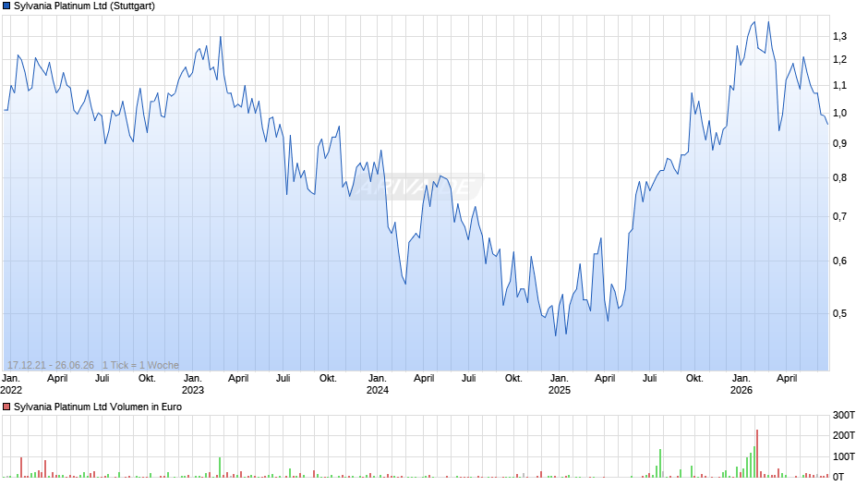Viewport: 868px width, 486px height.
Task: Click the '1,0' price axis value
Action: (x=839, y=113)
